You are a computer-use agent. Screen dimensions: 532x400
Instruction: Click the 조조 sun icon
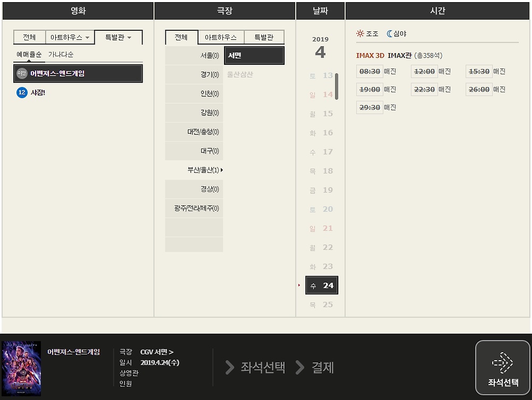point(360,34)
